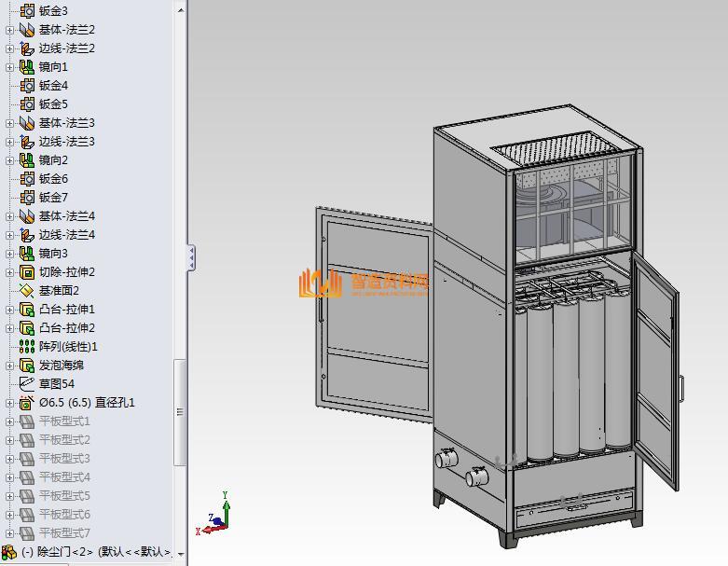Click the 除尘门<2> assembly component icon
This screenshot has width=728, height=566.
click(x=10, y=551)
